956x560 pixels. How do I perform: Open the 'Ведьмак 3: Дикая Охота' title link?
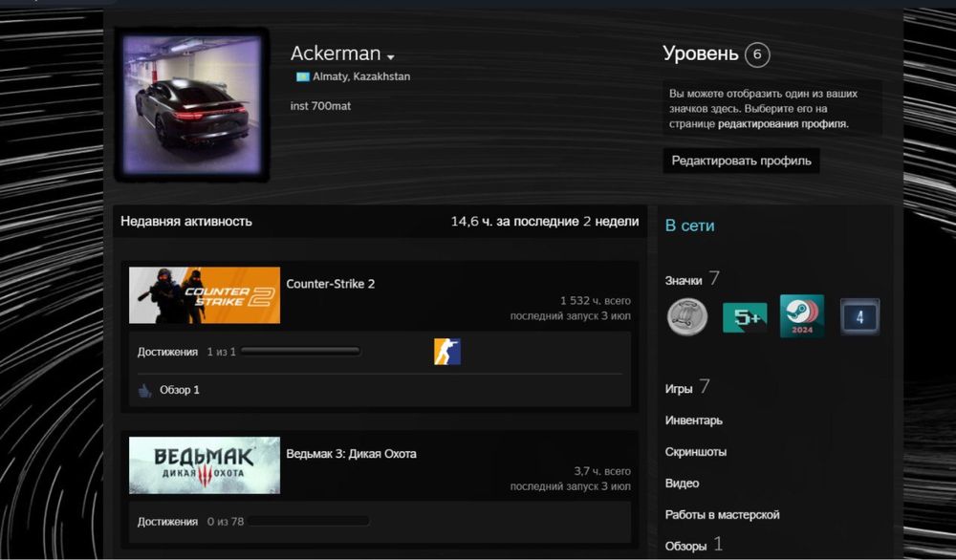(351, 454)
